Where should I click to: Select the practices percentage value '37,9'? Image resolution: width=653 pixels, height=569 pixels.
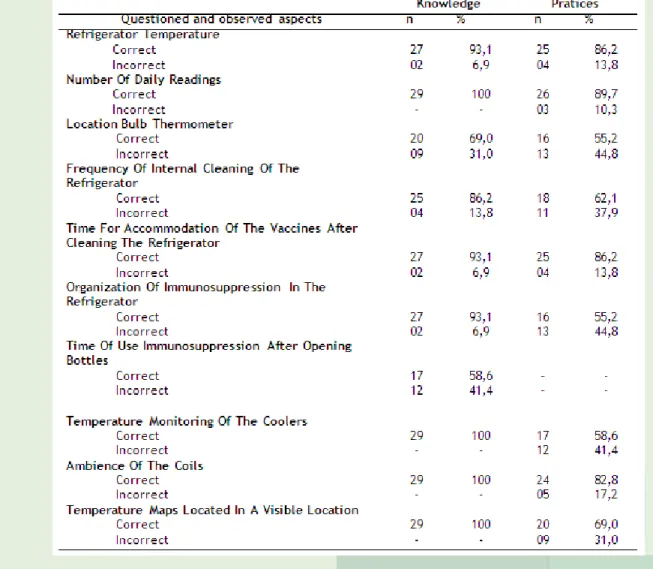(x=606, y=213)
